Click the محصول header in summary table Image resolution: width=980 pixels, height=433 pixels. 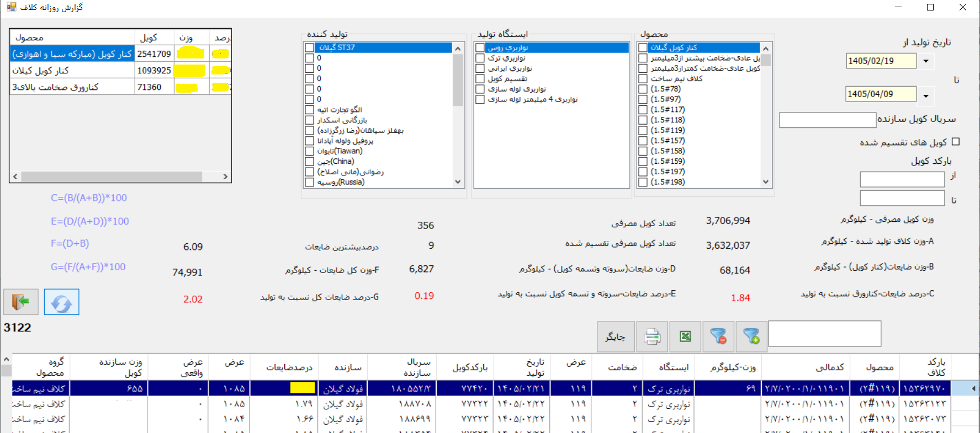coord(72,38)
